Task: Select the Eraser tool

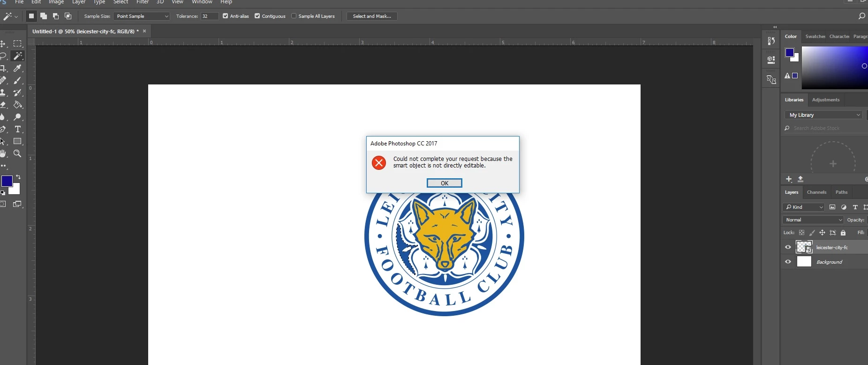Action: pos(3,105)
